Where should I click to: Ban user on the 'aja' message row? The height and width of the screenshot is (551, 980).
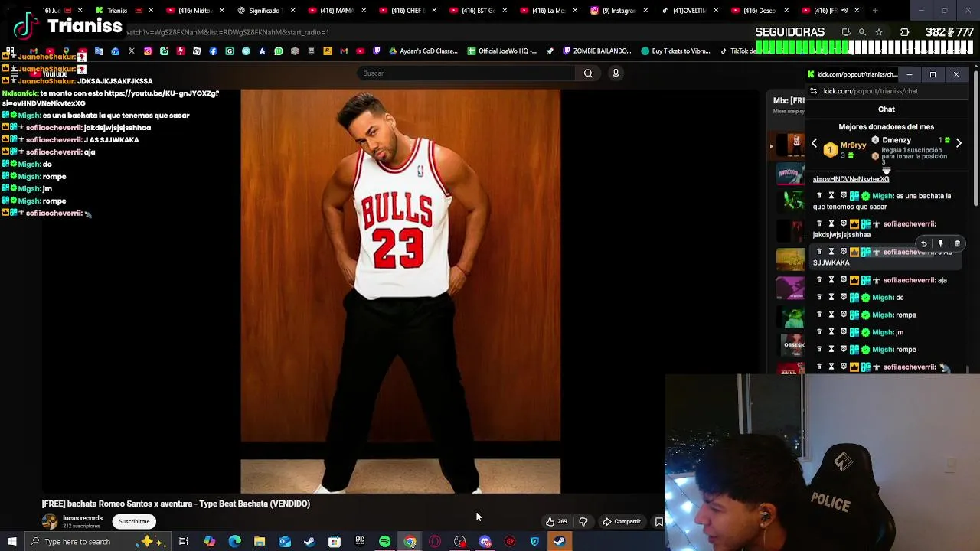pyautogui.click(x=843, y=280)
